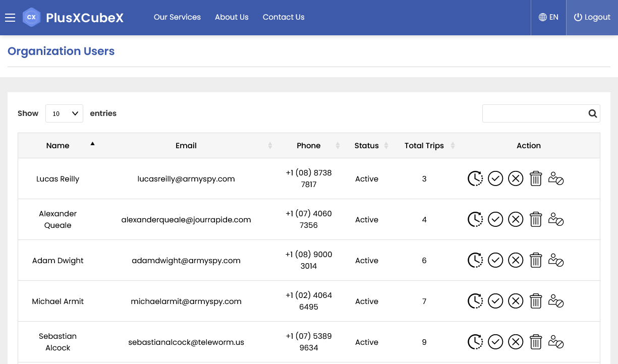Click email michaelarmit@armyspy.com
This screenshot has width=618, height=364.
(186, 301)
